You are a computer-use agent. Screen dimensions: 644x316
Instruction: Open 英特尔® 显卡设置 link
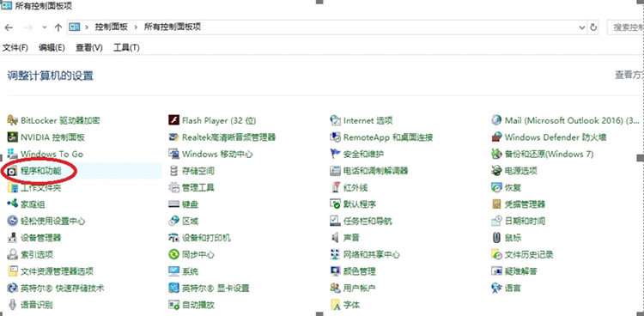click(216, 289)
